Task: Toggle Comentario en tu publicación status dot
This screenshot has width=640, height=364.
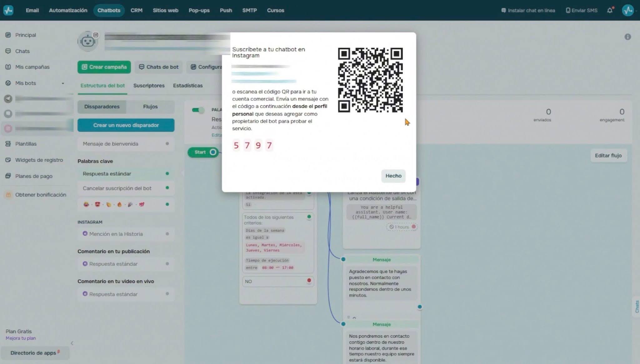Action: 167,264
